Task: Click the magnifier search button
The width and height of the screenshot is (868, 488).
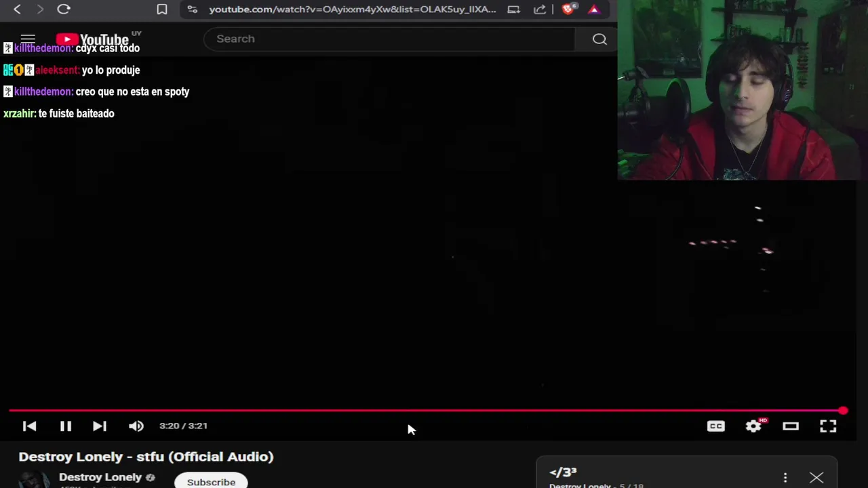Action: click(599, 39)
